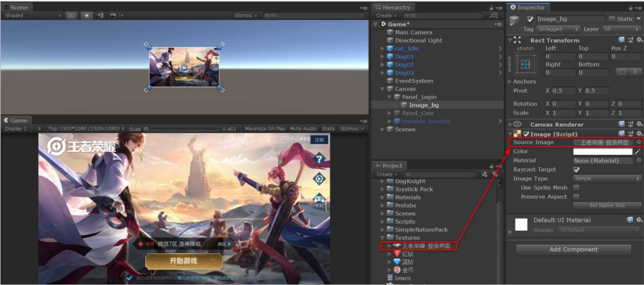Screen dimensions: 644x285
Task: Open the Display 1 dropdown
Action: (x=23, y=129)
